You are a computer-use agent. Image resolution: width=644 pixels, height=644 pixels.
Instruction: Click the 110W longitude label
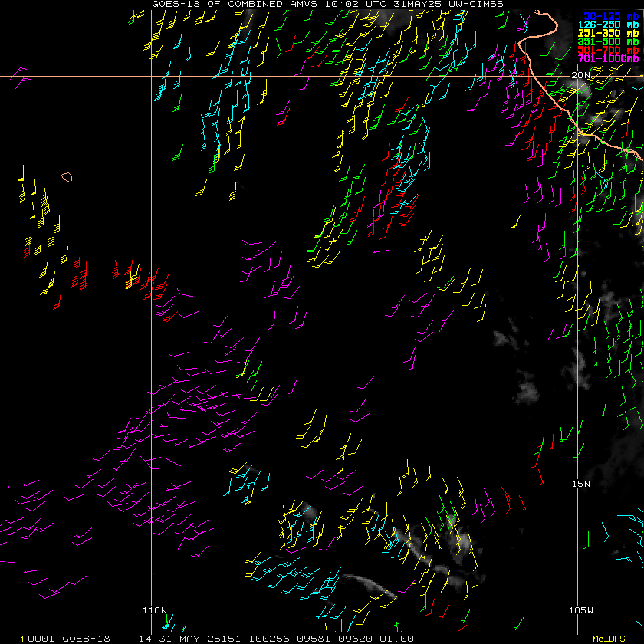155,610
